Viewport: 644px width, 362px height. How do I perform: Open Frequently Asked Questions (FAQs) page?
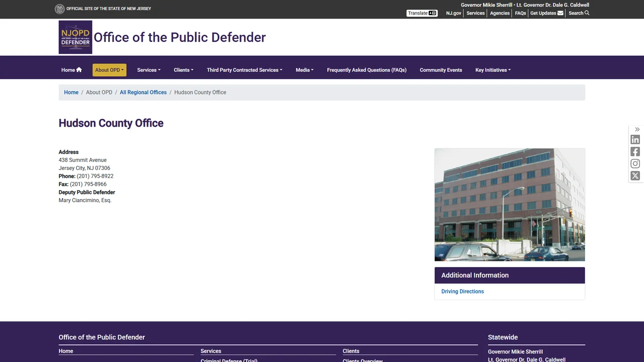pyautogui.click(x=367, y=70)
